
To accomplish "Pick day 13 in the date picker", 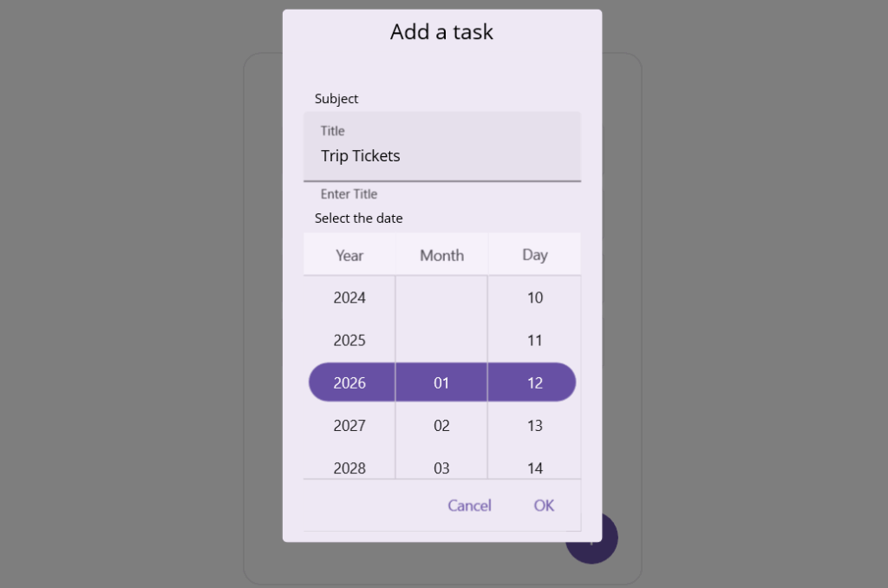I will [534, 425].
